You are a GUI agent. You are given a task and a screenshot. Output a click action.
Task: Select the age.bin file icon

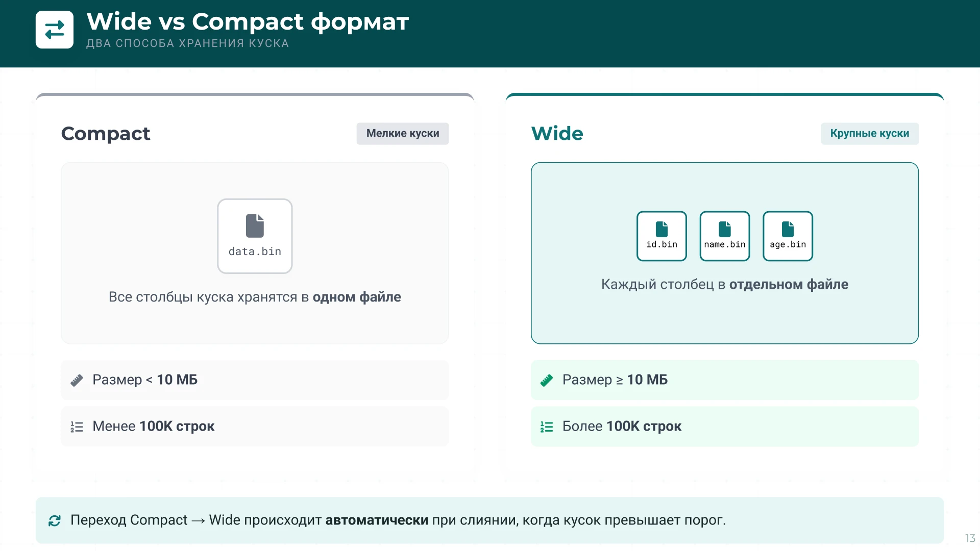[x=788, y=236]
